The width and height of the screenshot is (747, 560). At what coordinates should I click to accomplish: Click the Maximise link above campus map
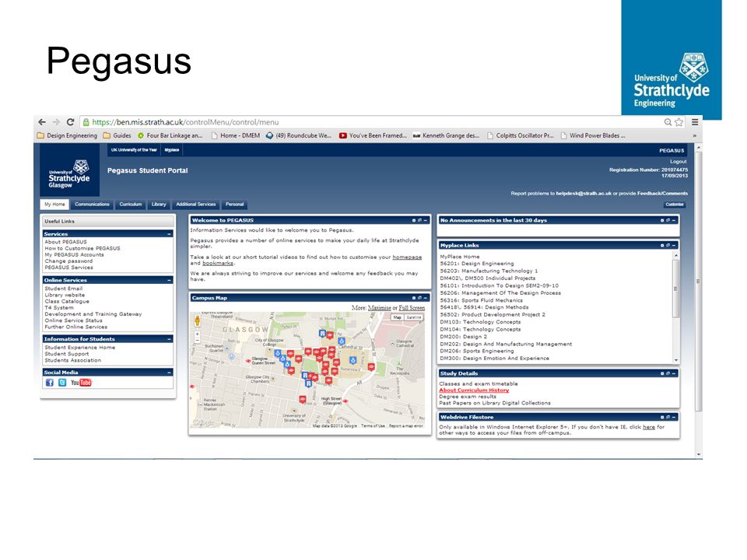(379, 308)
